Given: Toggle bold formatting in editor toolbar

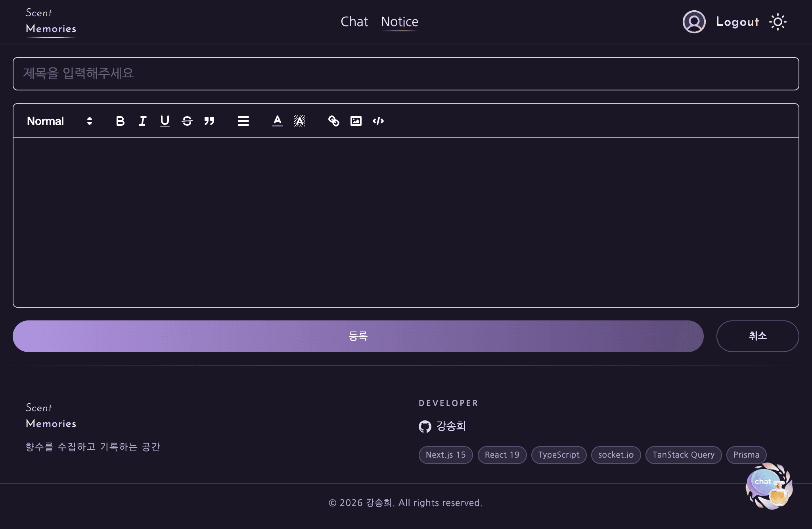Looking at the screenshot, I should [x=120, y=121].
